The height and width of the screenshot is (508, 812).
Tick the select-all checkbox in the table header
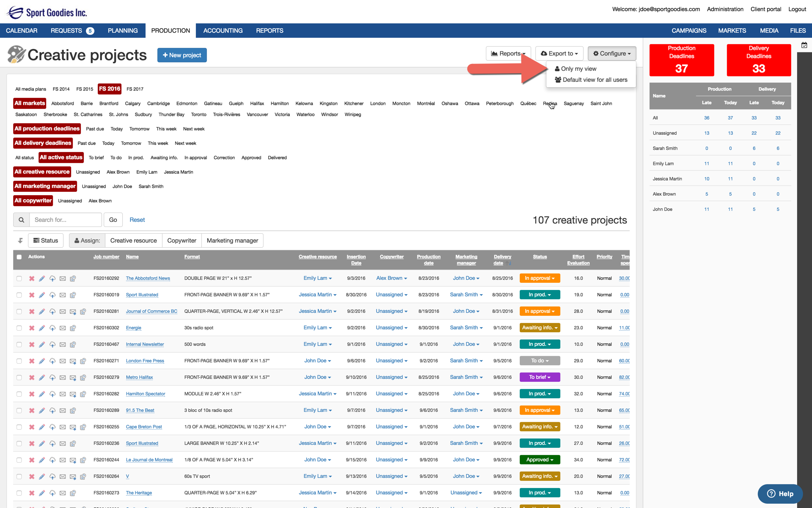click(x=19, y=257)
